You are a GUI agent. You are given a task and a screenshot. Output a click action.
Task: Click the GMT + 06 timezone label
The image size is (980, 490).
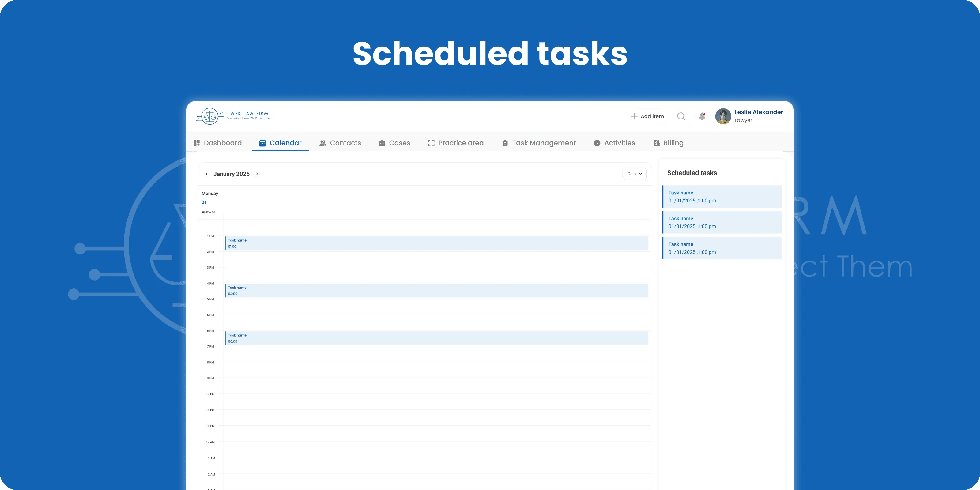(209, 212)
